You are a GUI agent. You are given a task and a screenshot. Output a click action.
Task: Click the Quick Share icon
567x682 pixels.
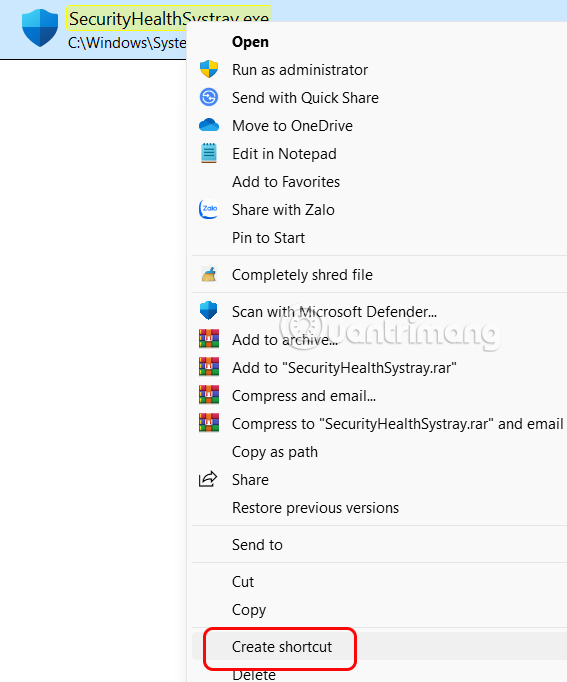[209, 97]
